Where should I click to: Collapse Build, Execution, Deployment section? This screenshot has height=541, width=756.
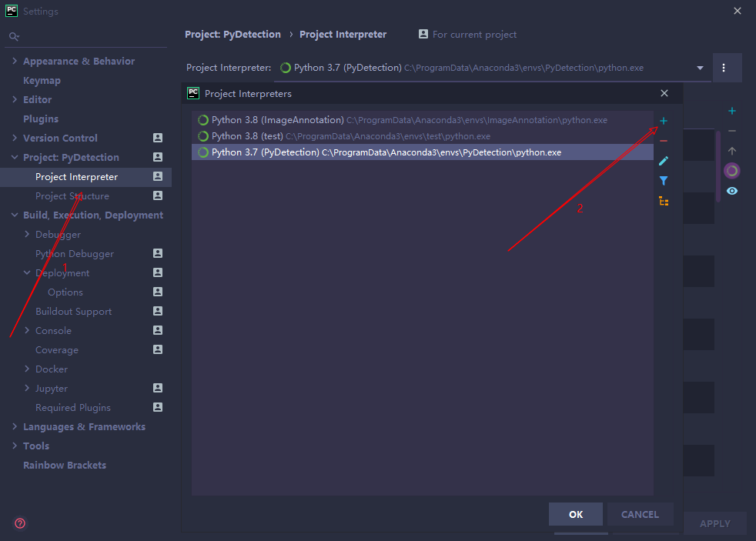coord(15,215)
